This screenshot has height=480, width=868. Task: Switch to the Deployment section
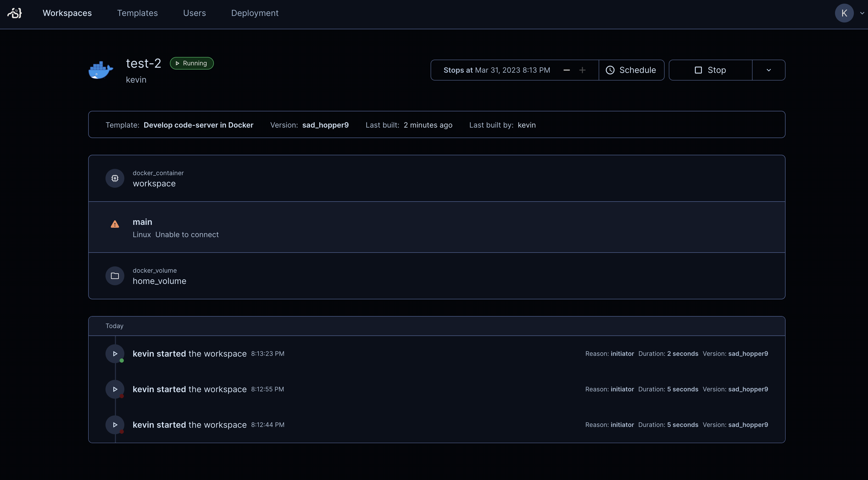point(255,13)
